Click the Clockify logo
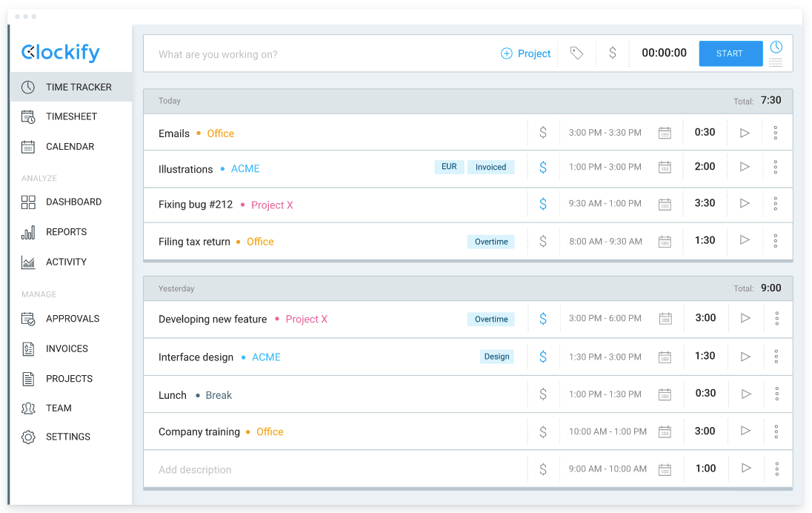Screen dimensions: 812x513 point(61,53)
